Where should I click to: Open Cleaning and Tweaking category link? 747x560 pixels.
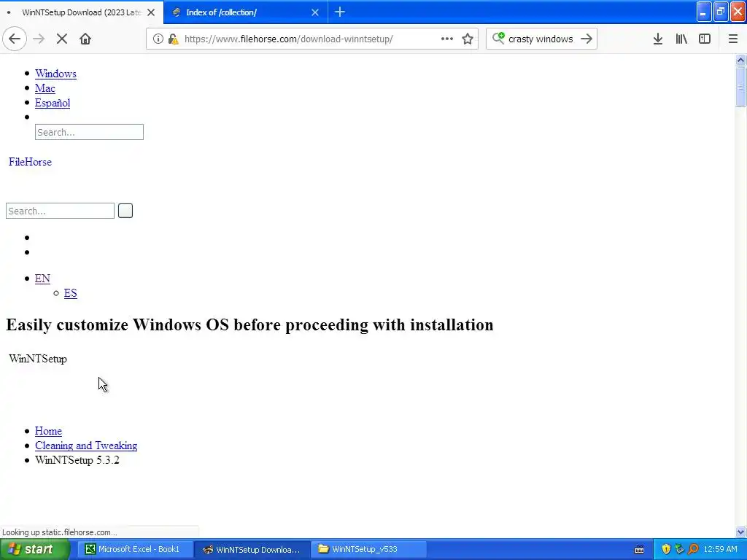pyautogui.click(x=86, y=446)
